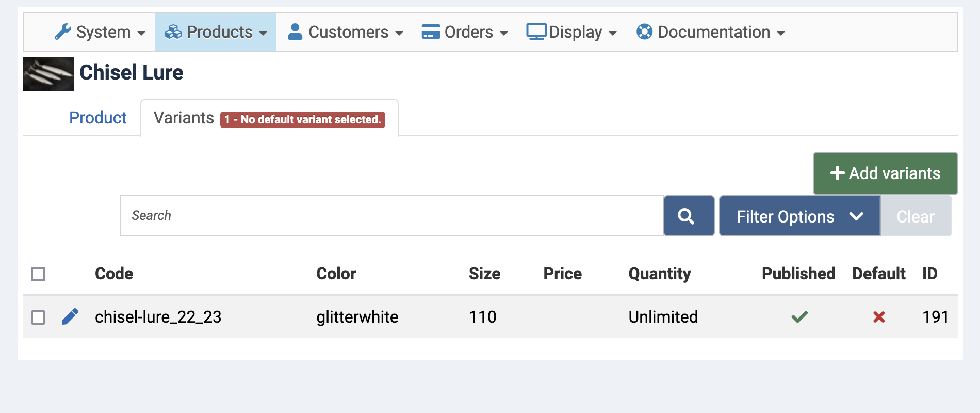Screen dimensions: 980x413
Task: Expand the Filter Options dropdown
Action: 799,216
